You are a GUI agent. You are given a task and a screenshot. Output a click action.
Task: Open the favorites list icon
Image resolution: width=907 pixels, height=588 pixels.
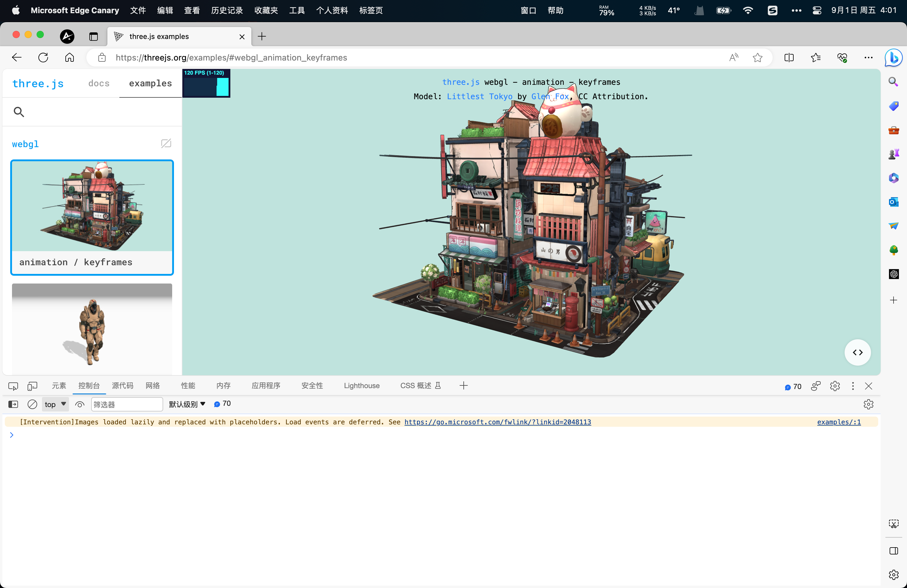816,58
